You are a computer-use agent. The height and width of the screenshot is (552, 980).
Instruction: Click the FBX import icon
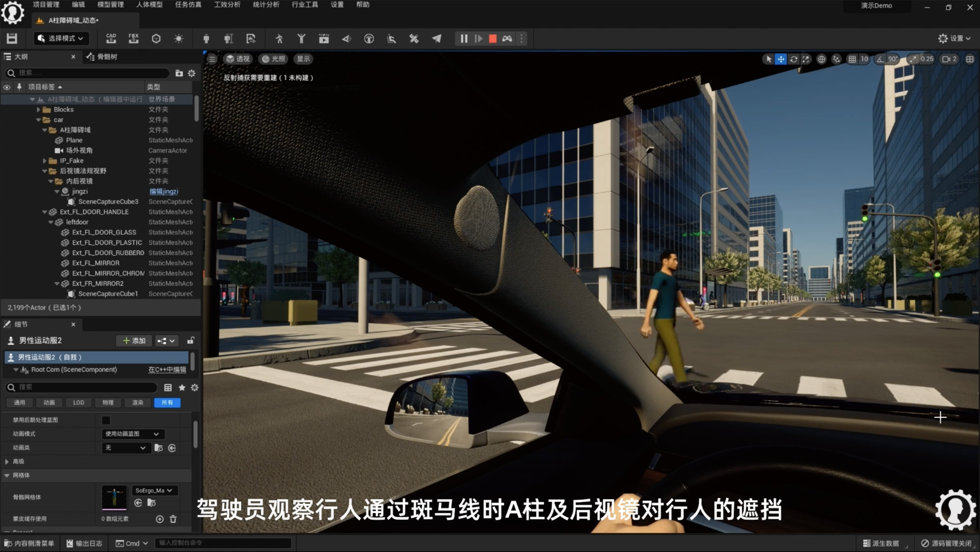(x=134, y=38)
